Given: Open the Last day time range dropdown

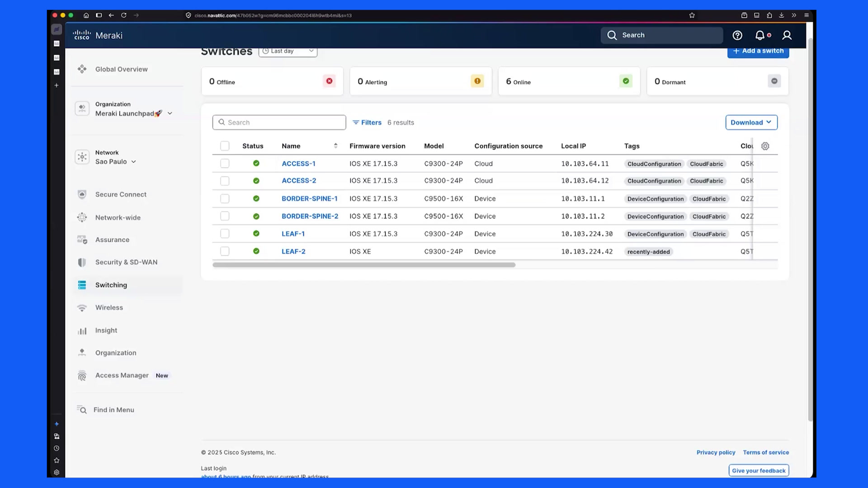Looking at the screenshot, I should pyautogui.click(x=288, y=51).
